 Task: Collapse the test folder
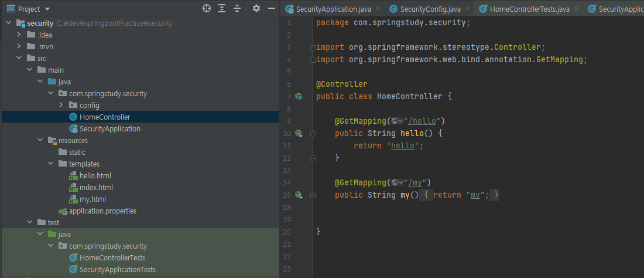pos(30,222)
